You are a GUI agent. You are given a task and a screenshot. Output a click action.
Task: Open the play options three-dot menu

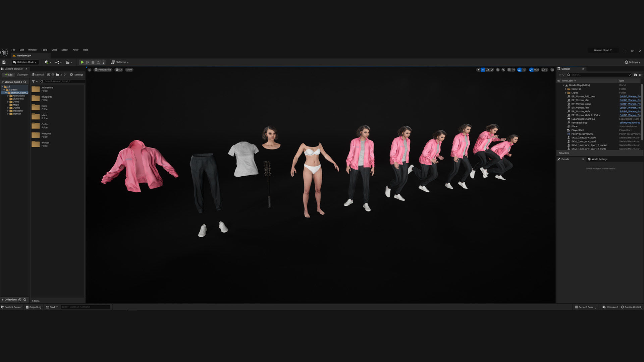point(103,62)
